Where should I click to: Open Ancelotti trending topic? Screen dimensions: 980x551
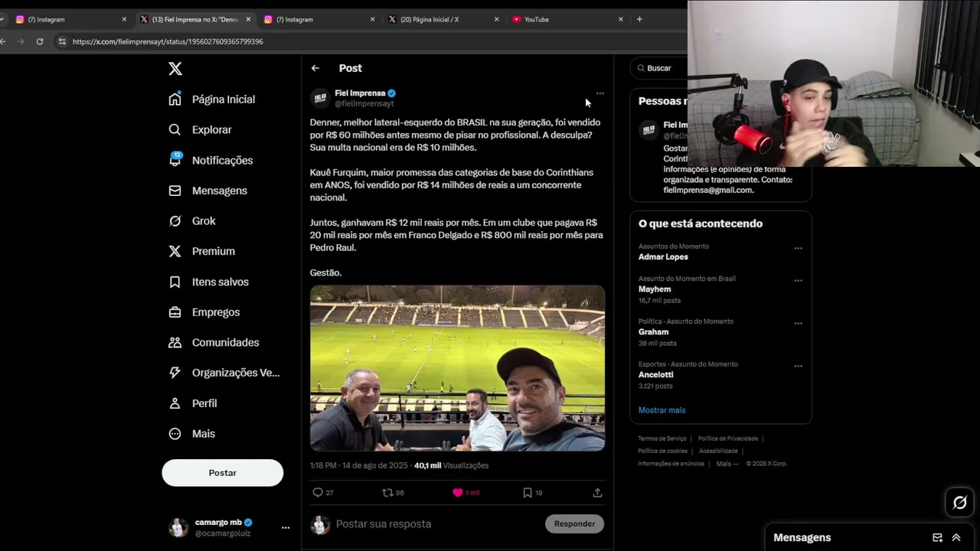tap(656, 375)
